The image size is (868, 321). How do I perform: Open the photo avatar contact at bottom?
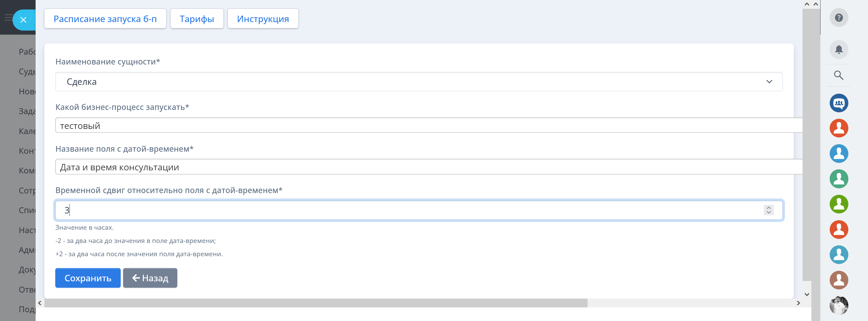pyautogui.click(x=839, y=305)
